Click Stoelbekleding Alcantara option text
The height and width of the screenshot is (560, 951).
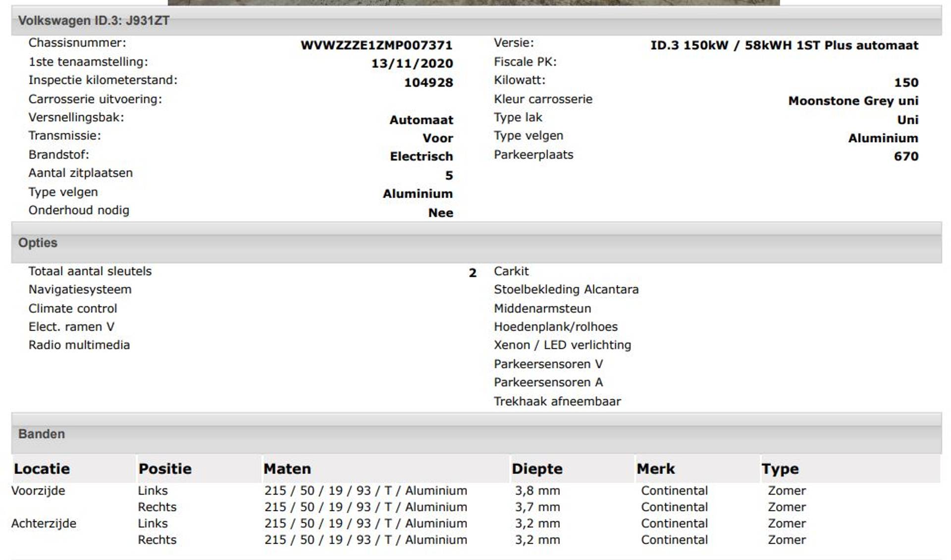tap(566, 289)
